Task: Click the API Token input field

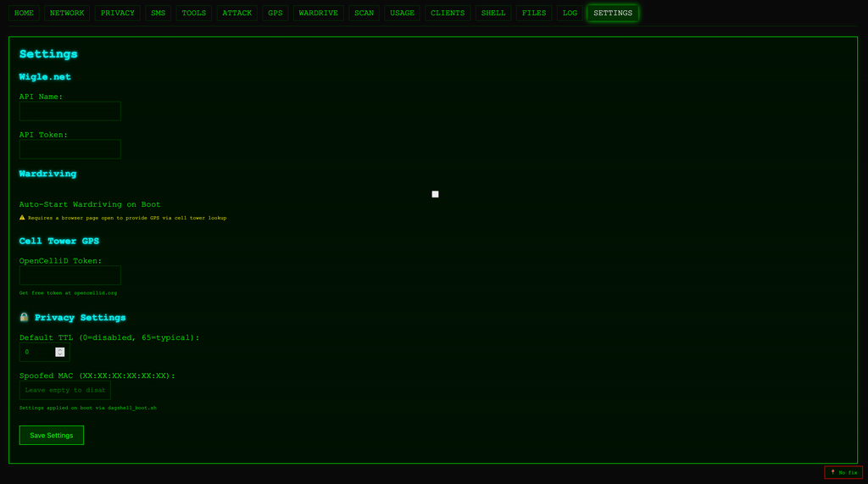Action: coord(70,149)
